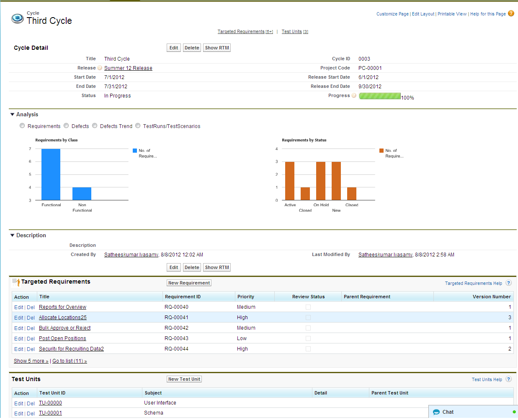
Task: Check Review Status for Allocate Locations25
Action: pyautogui.click(x=308, y=317)
